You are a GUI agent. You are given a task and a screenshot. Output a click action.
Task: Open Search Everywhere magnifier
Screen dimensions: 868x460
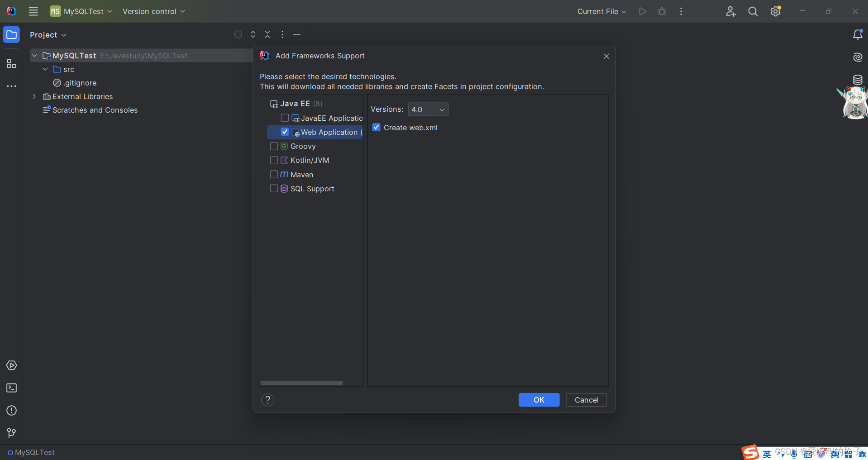pos(753,11)
